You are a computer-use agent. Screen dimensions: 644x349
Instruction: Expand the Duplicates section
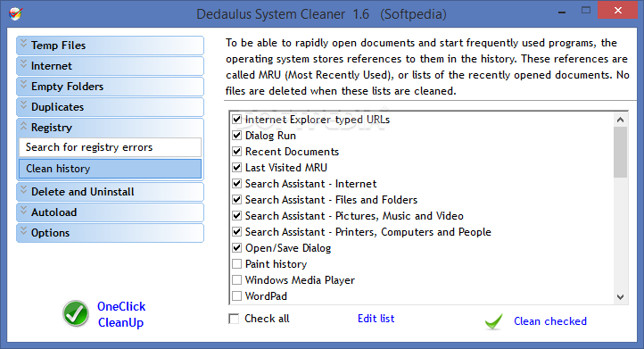tap(110, 107)
